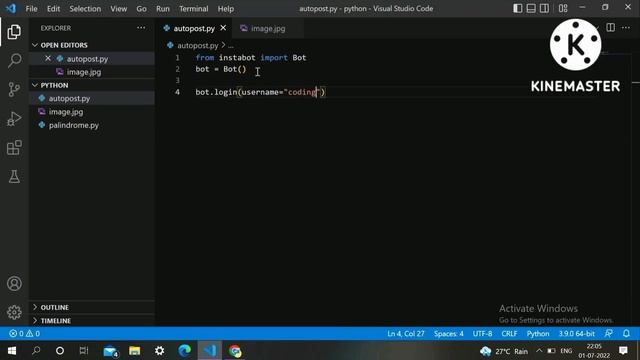Select interpreter 3.9.0 64-bit
Image resolution: width=640 pixels, height=360 pixels.
(x=577, y=333)
